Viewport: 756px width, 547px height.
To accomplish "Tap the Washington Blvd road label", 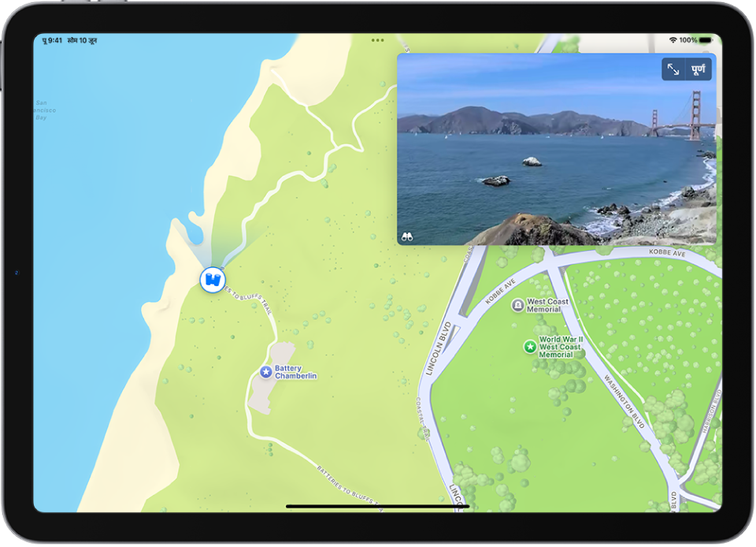I will click(x=624, y=401).
